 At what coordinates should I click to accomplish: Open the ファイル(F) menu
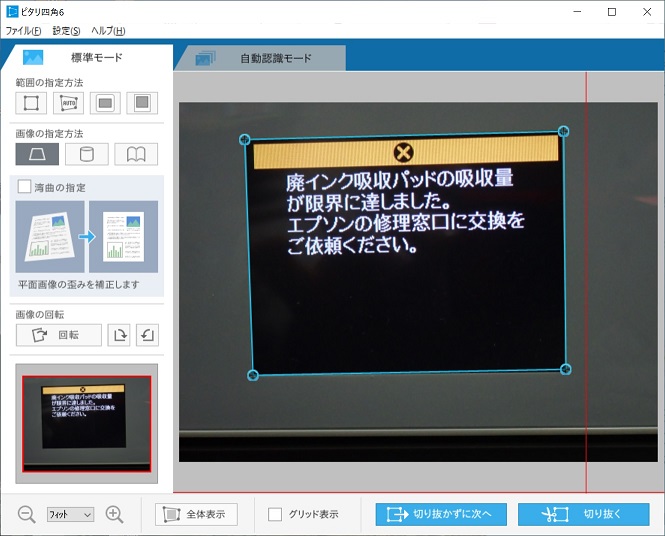tap(23, 31)
